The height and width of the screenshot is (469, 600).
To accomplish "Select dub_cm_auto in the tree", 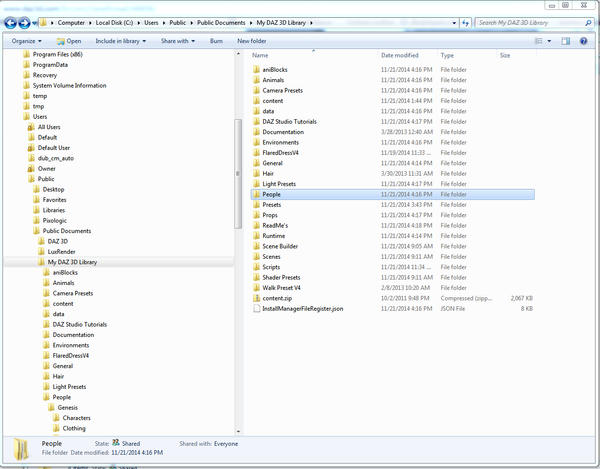I will pyautogui.click(x=55, y=158).
